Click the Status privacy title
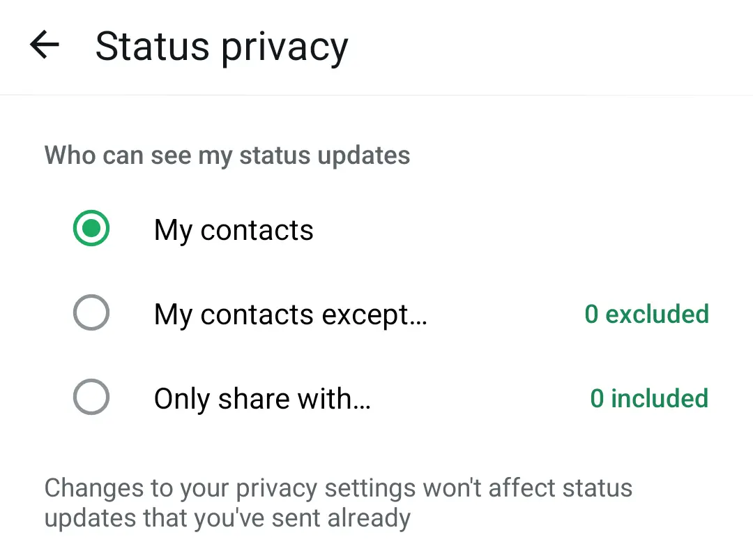 pos(222,46)
